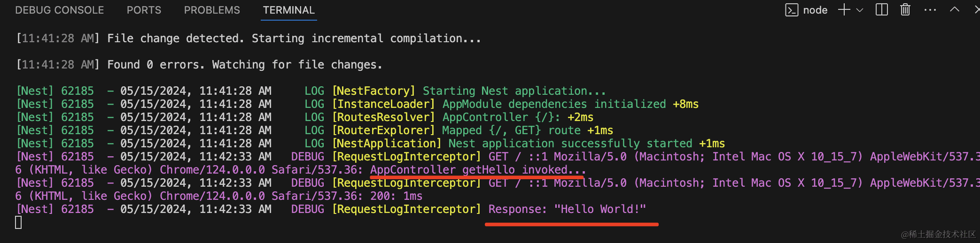Click the [NestApplication] successfully started log
Image resolution: width=980 pixels, height=243 pixels.
(x=528, y=144)
